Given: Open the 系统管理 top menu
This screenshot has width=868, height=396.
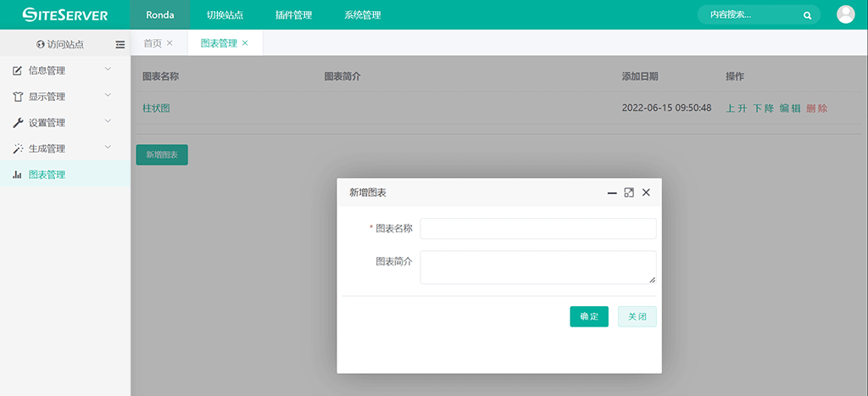Looking at the screenshot, I should pos(362,15).
